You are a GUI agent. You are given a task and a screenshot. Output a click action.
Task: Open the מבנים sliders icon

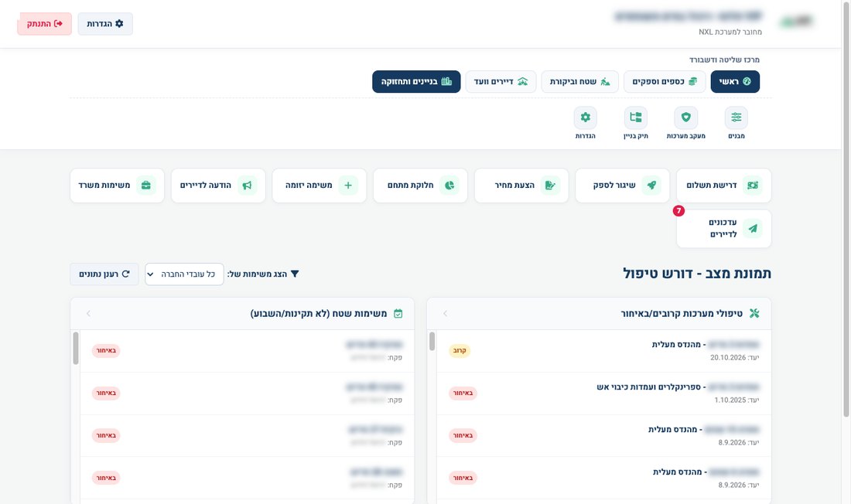pos(736,117)
